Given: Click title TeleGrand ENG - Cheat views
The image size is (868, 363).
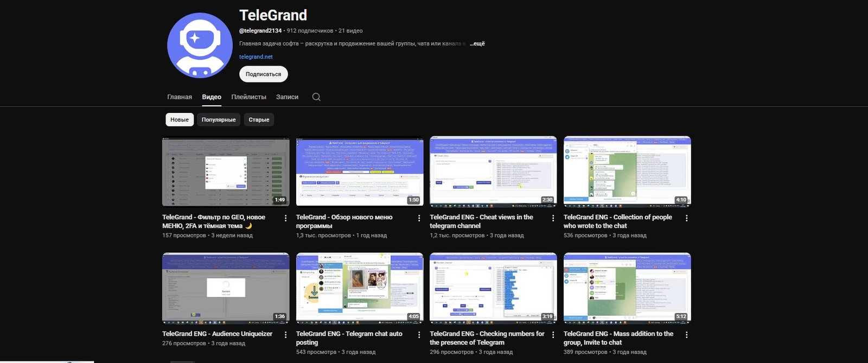Looking at the screenshot, I should [x=482, y=221].
